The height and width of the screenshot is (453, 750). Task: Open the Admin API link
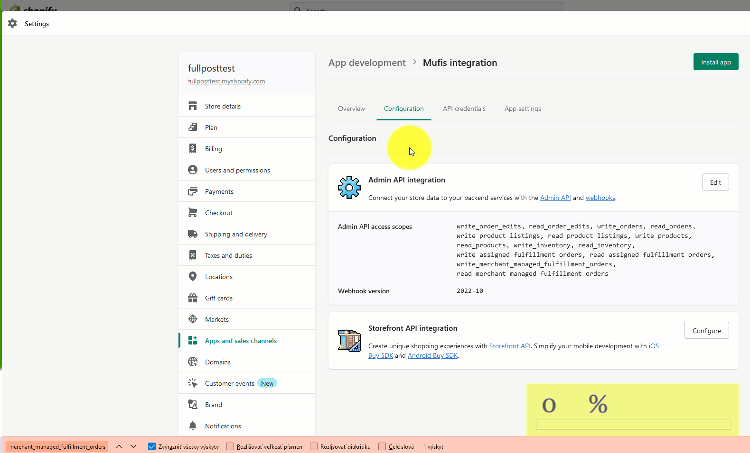[x=555, y=197]
